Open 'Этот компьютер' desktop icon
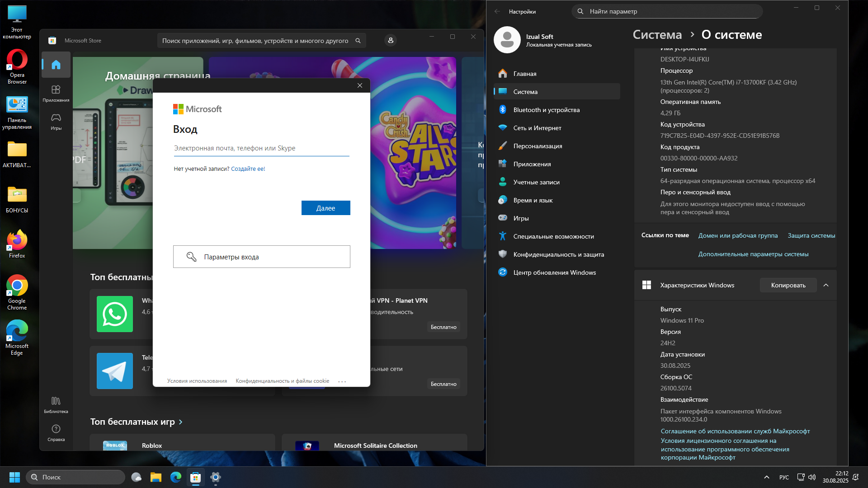 click(x=17, y=22)
